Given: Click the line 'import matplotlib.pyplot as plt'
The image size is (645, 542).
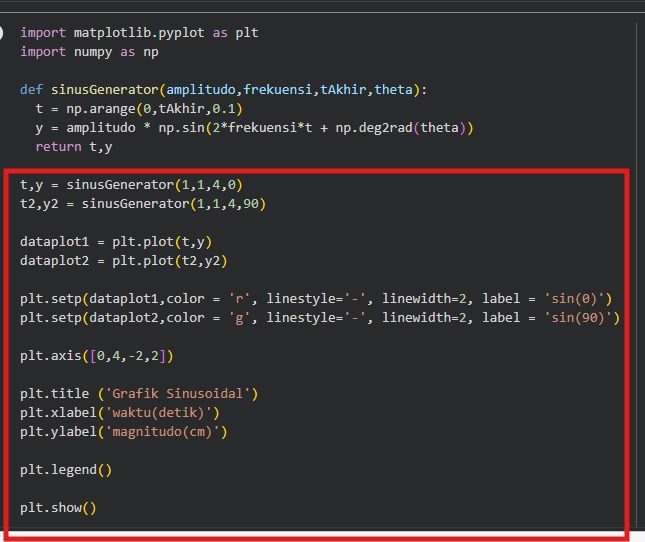Looking at the screenshot, I should point(139,33).
